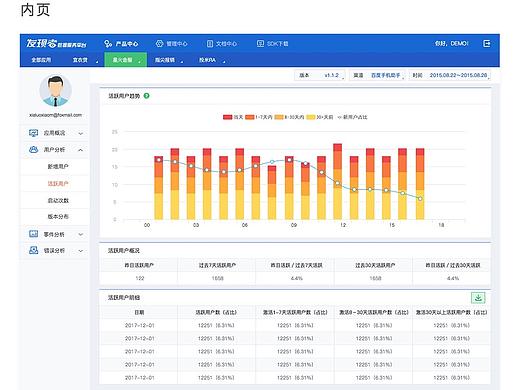The image size is (520, 390).
Task: Click the 管理中心 hexagon icon
Action: pyautogui.click(x=159, y=44)
